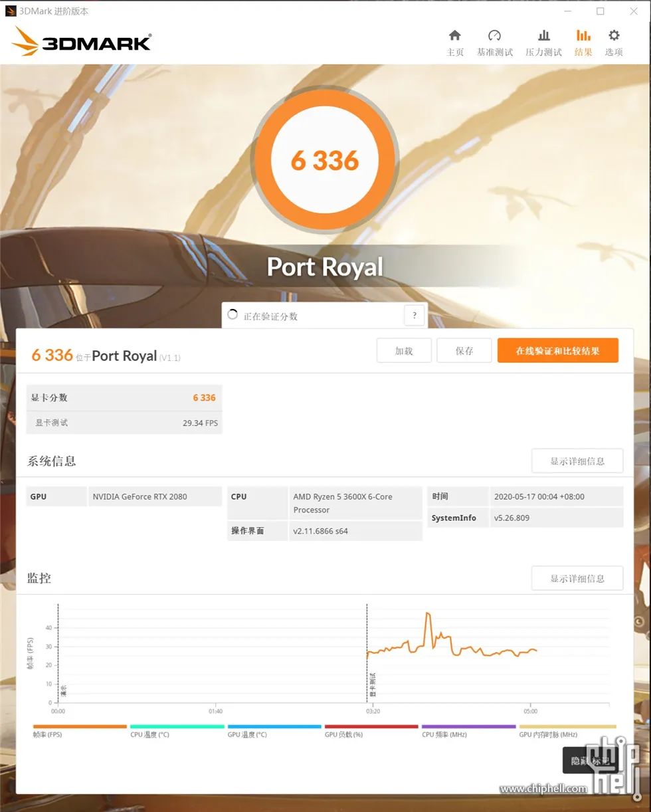651x812 pixels.
Task: Close the 3DMark window
Action: [x=633, y=11]
